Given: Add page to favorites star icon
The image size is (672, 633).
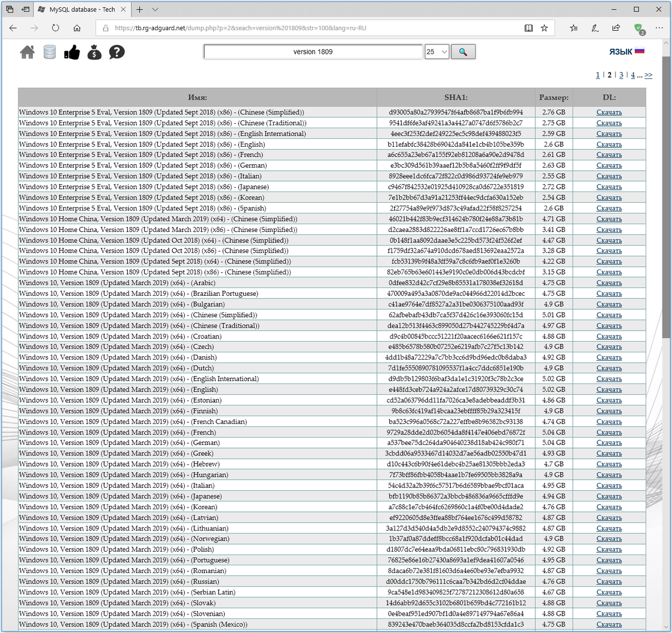Looking at the screenshot, I should [x=544, y=28].
